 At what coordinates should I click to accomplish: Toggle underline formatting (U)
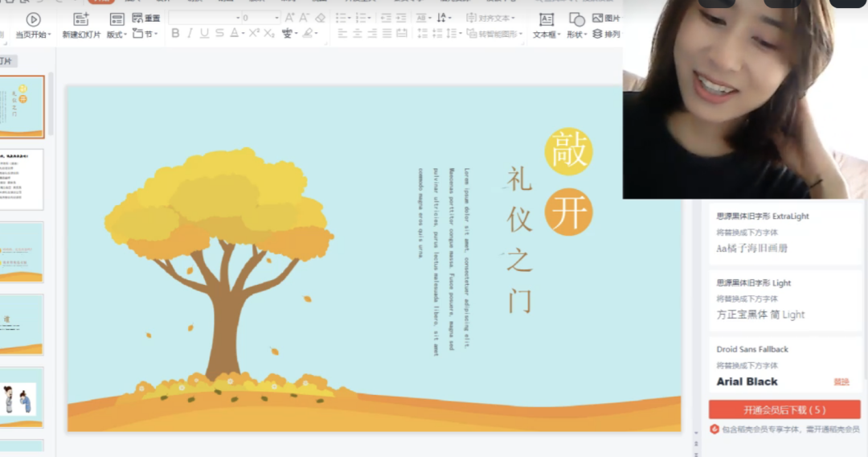pyautogui.click(x=204, y=34)
